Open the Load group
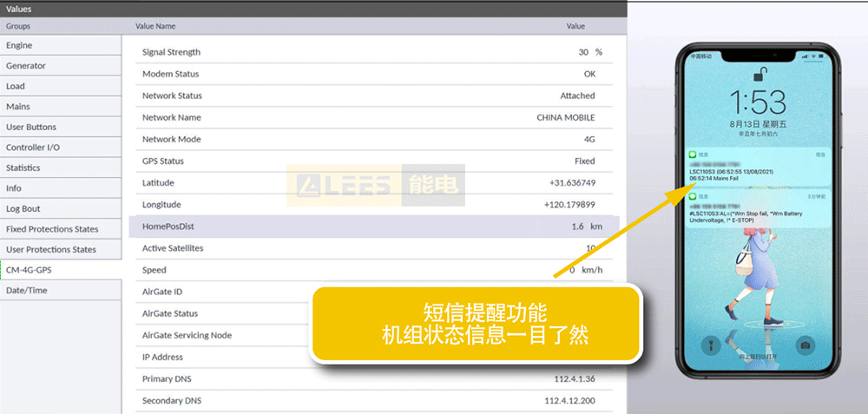This screenshot has width=868, height=414. pos(61,86)
